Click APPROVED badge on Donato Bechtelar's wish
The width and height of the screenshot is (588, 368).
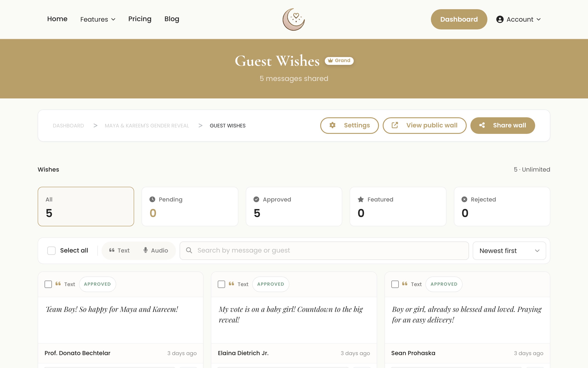[97, 284]
